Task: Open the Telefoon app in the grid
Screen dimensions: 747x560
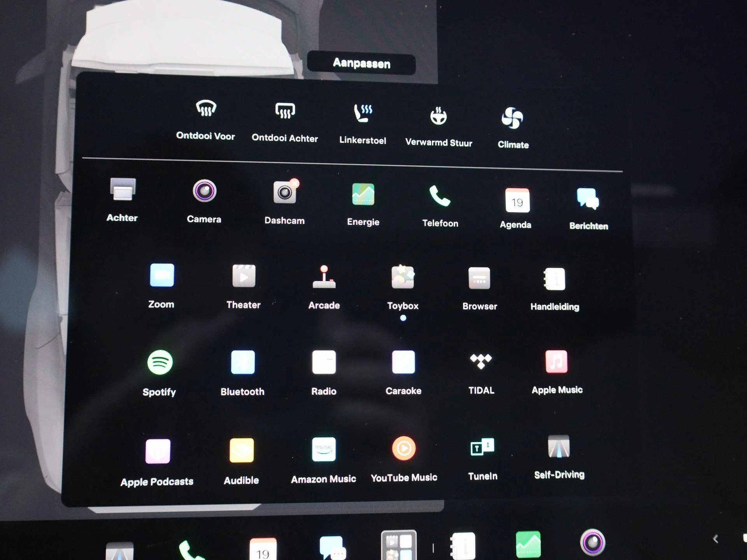Action: point(440,206)
